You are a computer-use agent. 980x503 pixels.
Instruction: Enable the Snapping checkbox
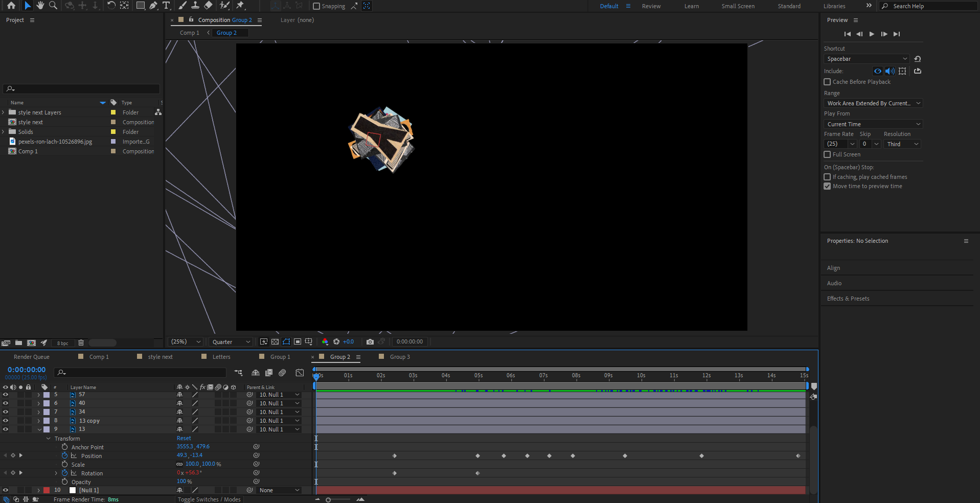pos(316,6)
